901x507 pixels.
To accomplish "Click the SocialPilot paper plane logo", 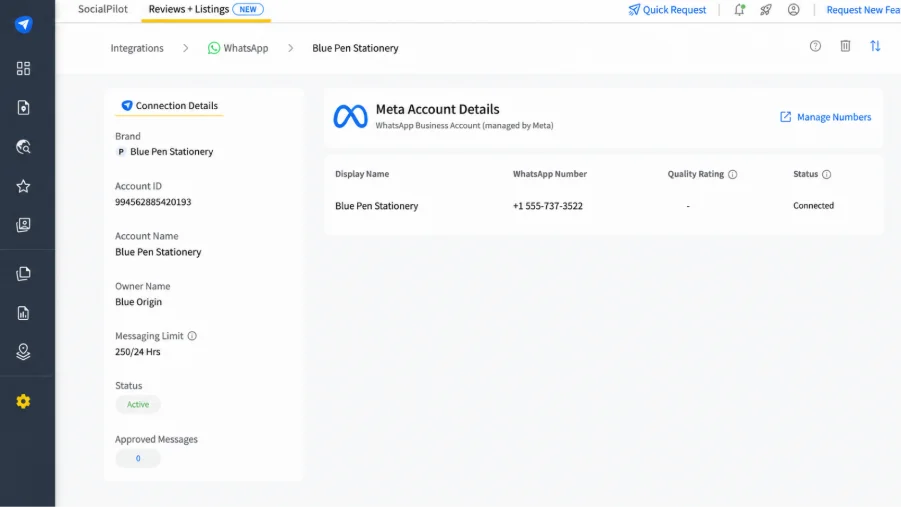I will [x=24, y=24].
